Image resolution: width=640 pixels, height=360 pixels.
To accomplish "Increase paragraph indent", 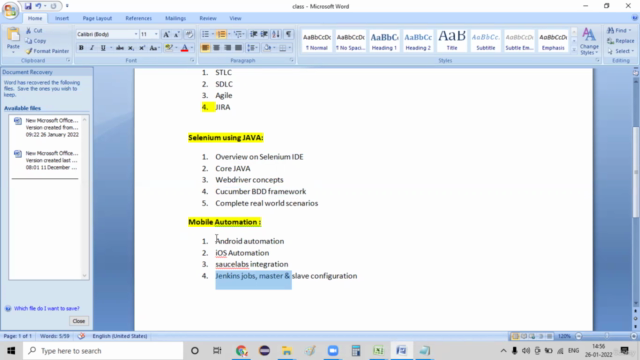I will pos(264,34).
